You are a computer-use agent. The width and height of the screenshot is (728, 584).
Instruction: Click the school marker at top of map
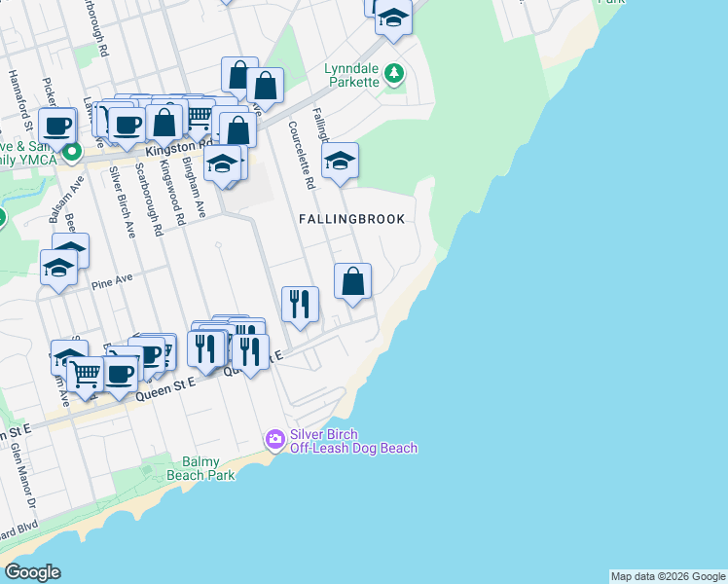(x=394, y=20)
